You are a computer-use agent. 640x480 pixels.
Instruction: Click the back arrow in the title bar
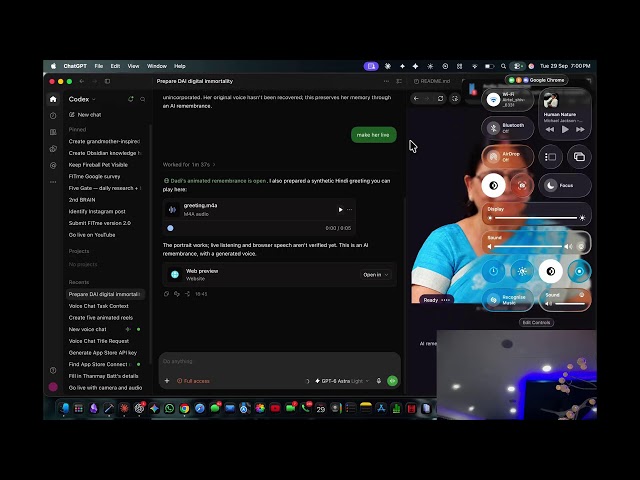point(82,81)
